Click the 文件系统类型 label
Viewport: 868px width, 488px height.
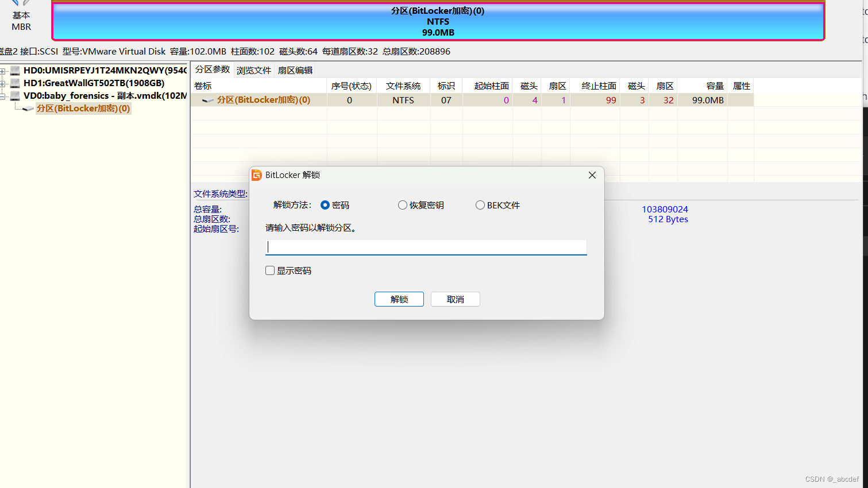tap(220, 194)
